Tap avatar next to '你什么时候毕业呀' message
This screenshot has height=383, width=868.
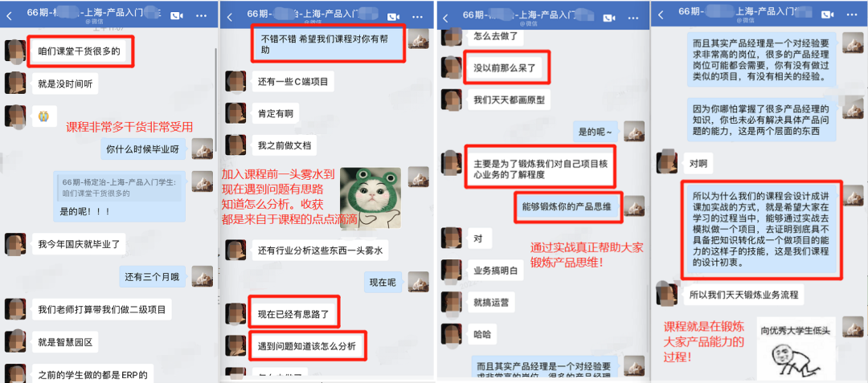(202, 149)
